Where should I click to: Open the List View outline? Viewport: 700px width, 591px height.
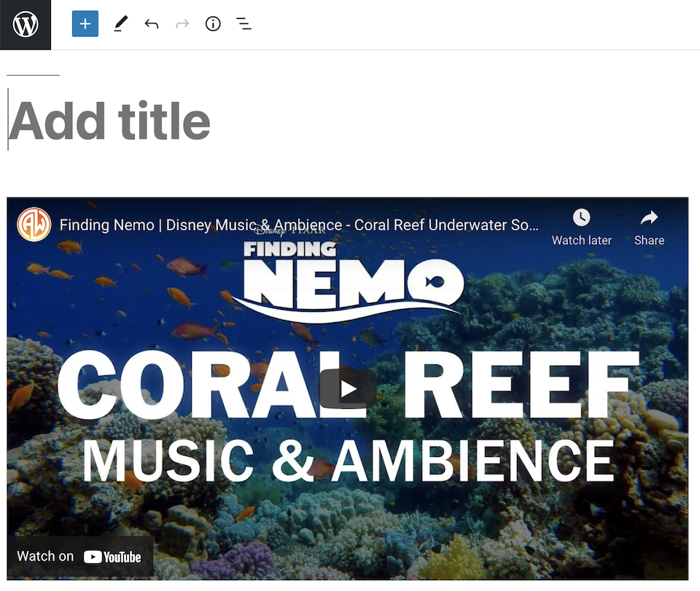click(x=244, y=24)
